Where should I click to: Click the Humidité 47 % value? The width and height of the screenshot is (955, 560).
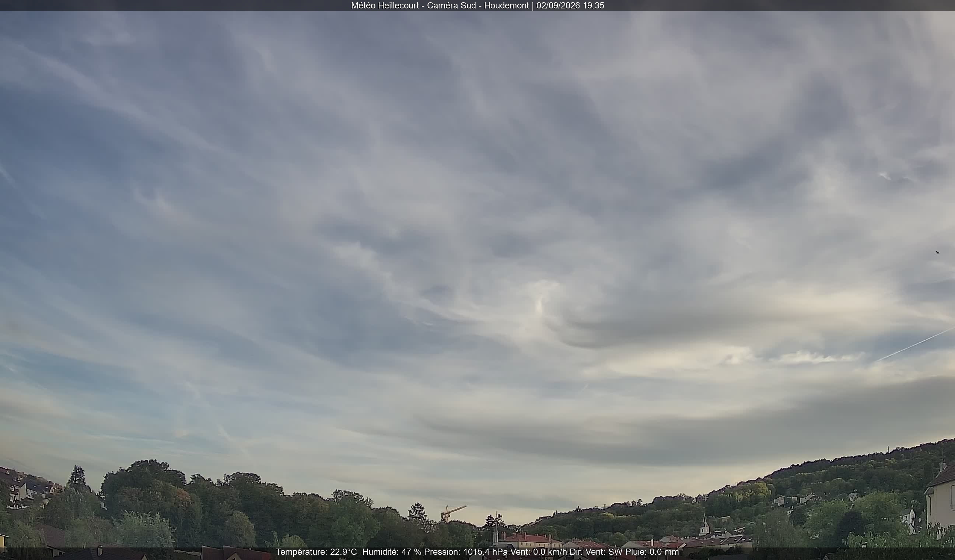(392, 552)
